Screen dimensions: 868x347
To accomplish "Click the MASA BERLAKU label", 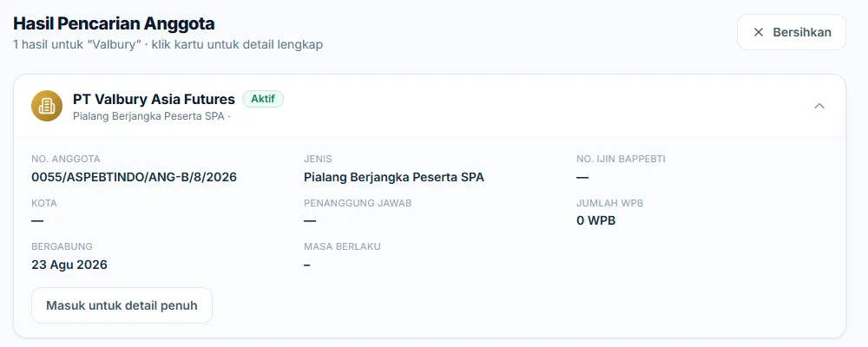I will click(342, 247).
